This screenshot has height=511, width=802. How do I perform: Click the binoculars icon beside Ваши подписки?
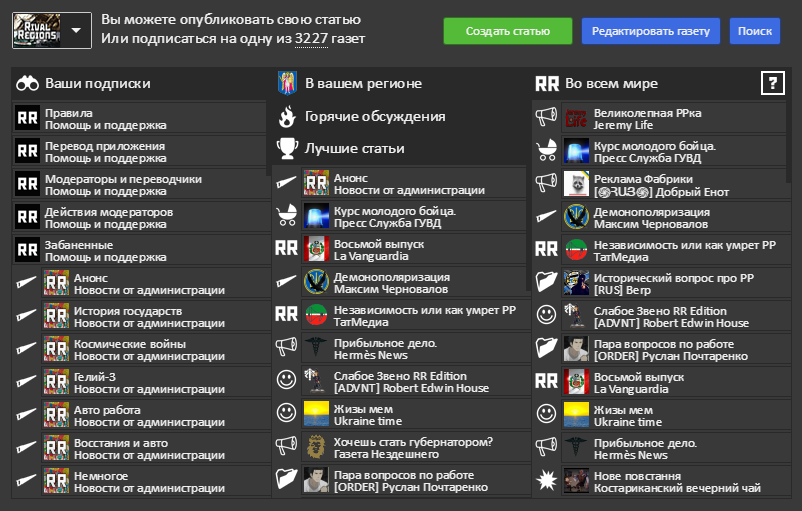click(27, 84)
